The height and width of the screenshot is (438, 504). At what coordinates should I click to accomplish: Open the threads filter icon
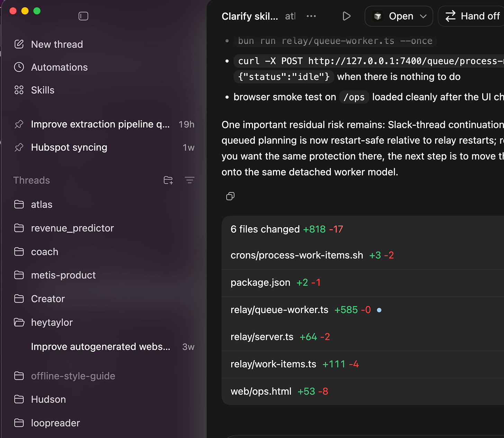coord(189,180)
